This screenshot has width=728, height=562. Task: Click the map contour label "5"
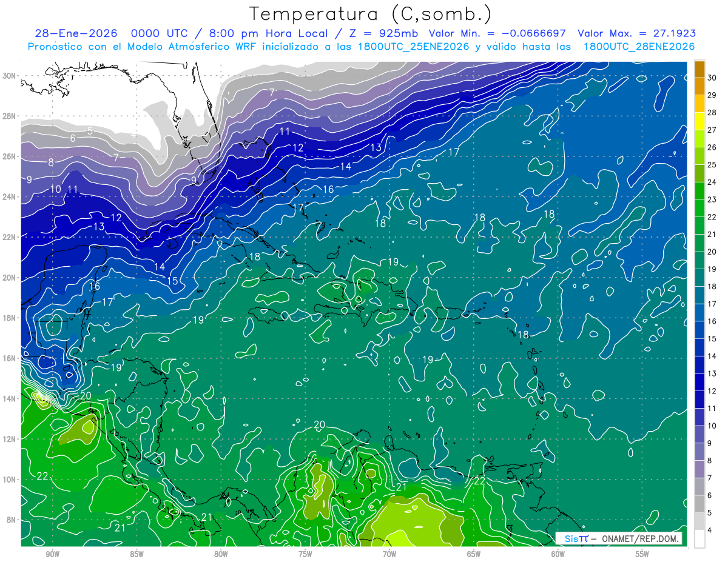(x=90, y=130)
